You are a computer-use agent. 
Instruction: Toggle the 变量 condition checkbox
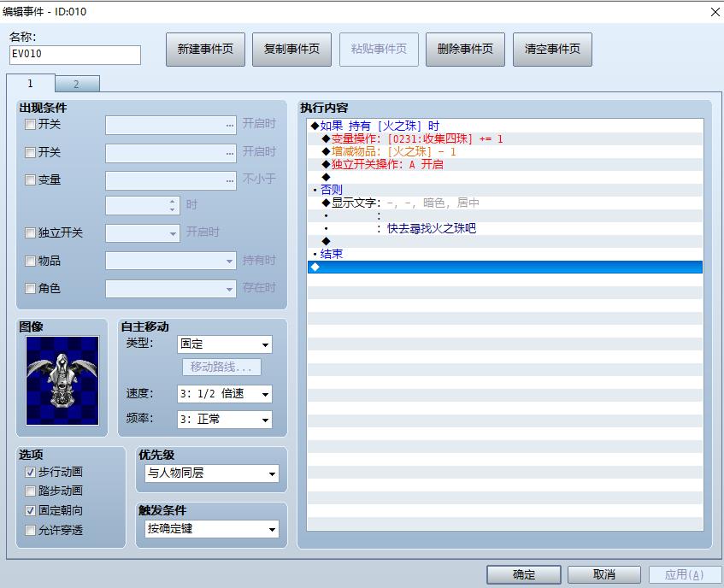tap(30, 179)
